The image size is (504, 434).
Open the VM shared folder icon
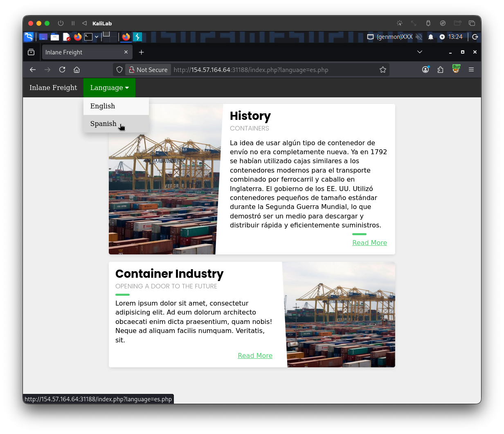point(457,23)
